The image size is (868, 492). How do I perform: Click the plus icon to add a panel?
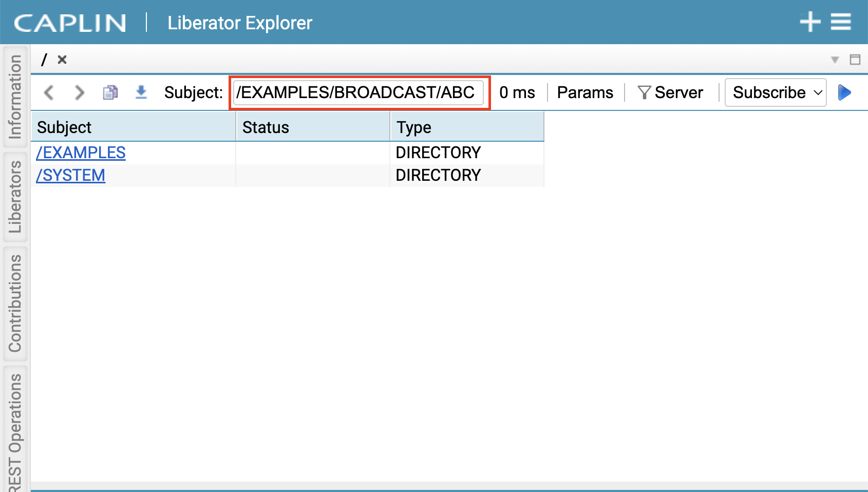point(810,22)
